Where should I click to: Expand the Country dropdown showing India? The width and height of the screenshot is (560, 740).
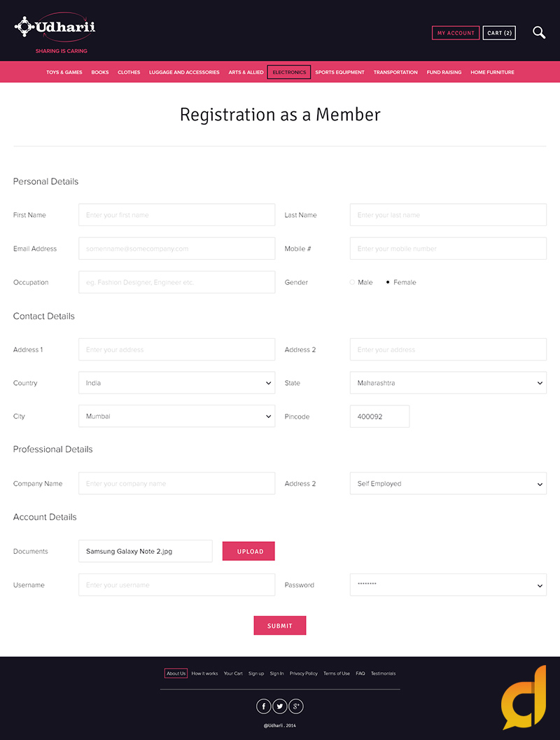(176, 383)
